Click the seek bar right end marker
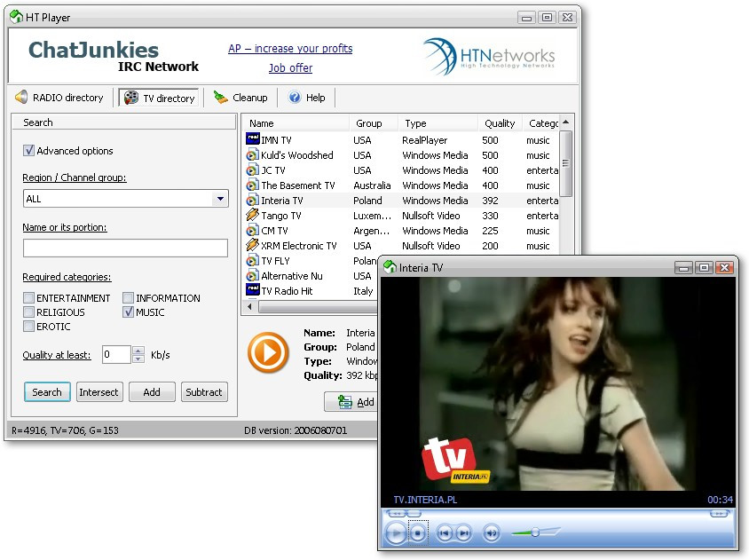 [x=719, y=514]
